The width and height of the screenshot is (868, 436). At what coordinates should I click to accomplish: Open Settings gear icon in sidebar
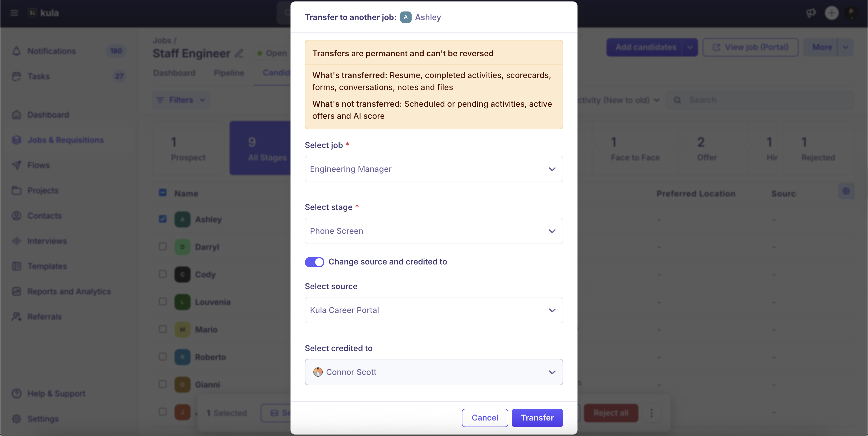click(x=17, y=419)
